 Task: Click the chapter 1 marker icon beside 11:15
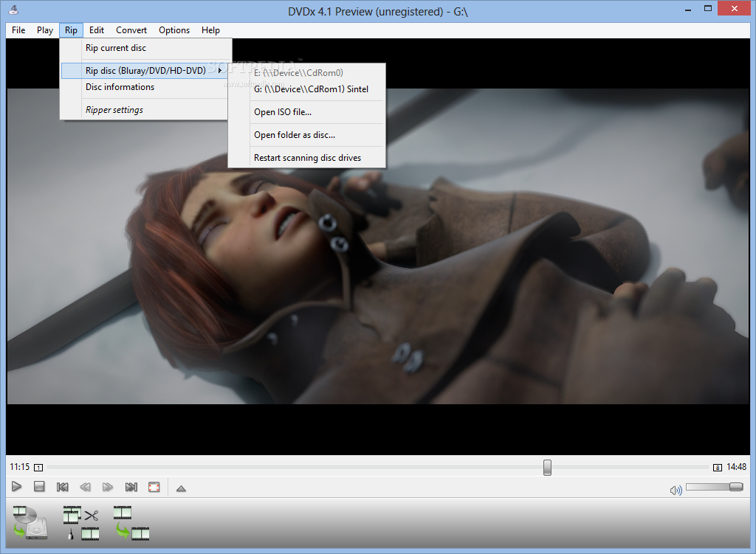[38, 467]
